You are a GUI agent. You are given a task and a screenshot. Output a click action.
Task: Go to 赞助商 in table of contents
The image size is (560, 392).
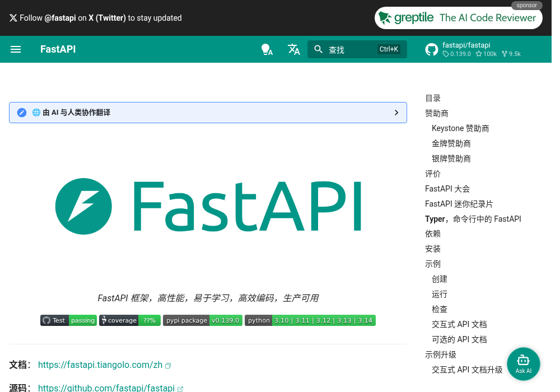click(x=436, y=114)
